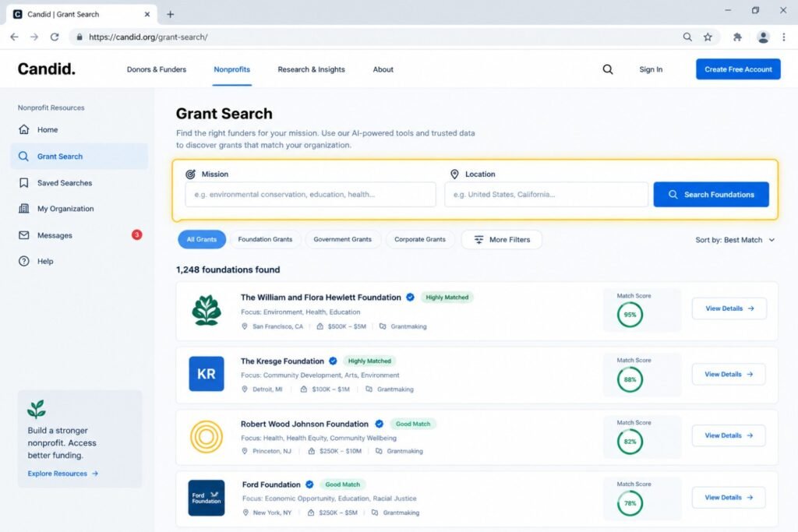Click the Location pin icon above the field
The height and width of the screenshot is (532, 798).
click(454, 174)
